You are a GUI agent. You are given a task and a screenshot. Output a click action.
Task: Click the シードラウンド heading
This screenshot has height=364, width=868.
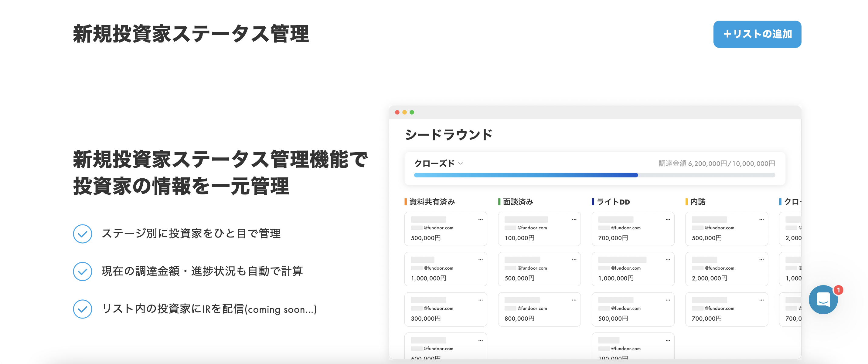pyautogui.click(x=448, y=135)
